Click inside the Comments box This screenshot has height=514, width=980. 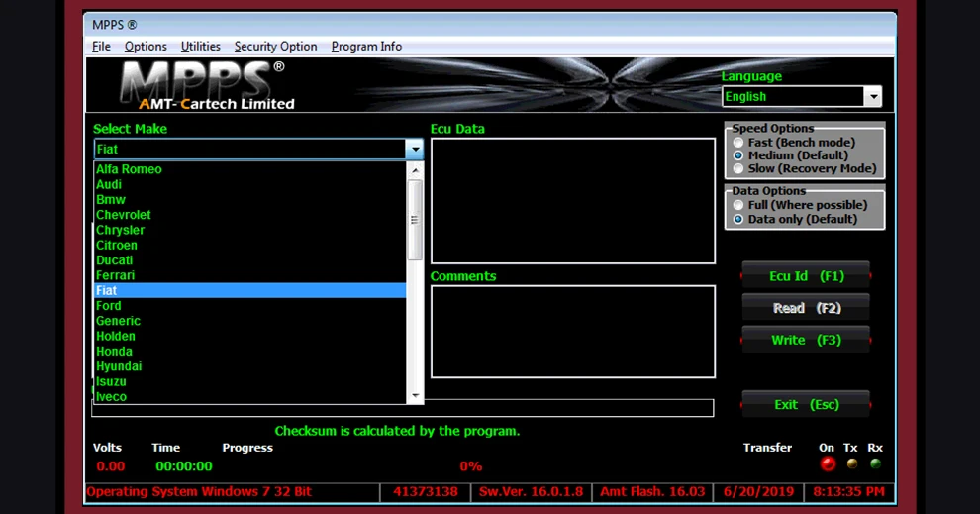[572, 332]
